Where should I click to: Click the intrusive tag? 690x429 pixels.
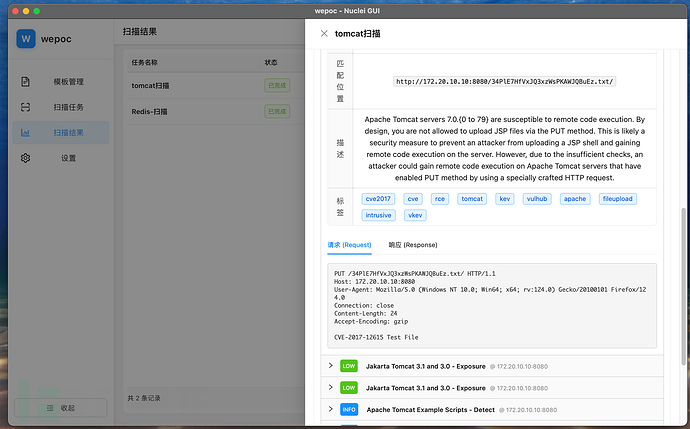[x=378, y=215]
